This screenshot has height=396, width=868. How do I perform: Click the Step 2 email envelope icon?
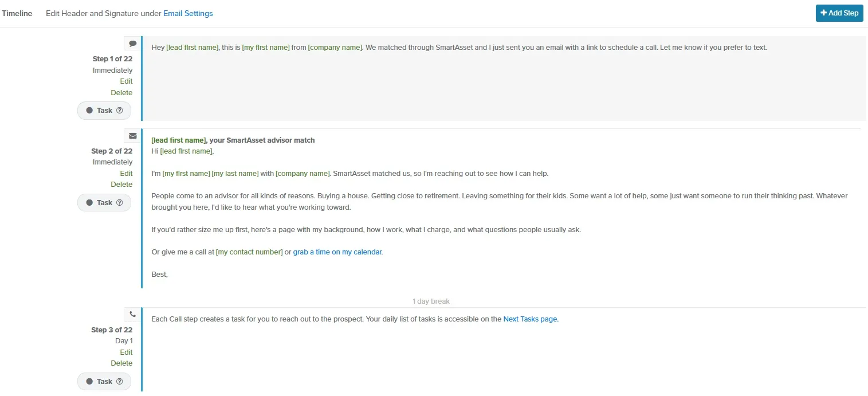tap(132, 136)
